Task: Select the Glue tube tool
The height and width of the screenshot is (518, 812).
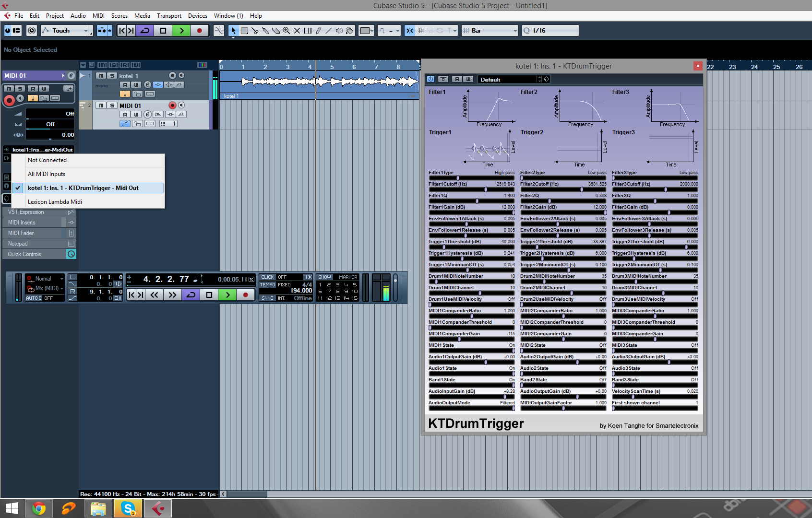Action: [265, 31]
